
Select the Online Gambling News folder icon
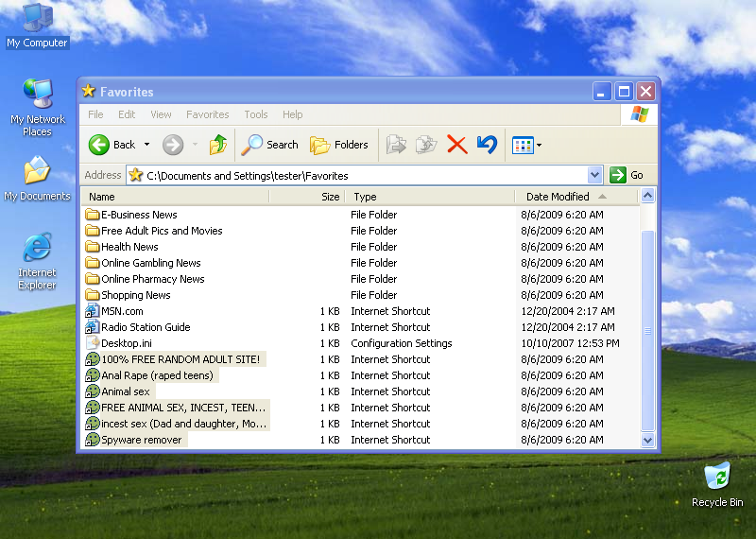(x=92, y=263)
